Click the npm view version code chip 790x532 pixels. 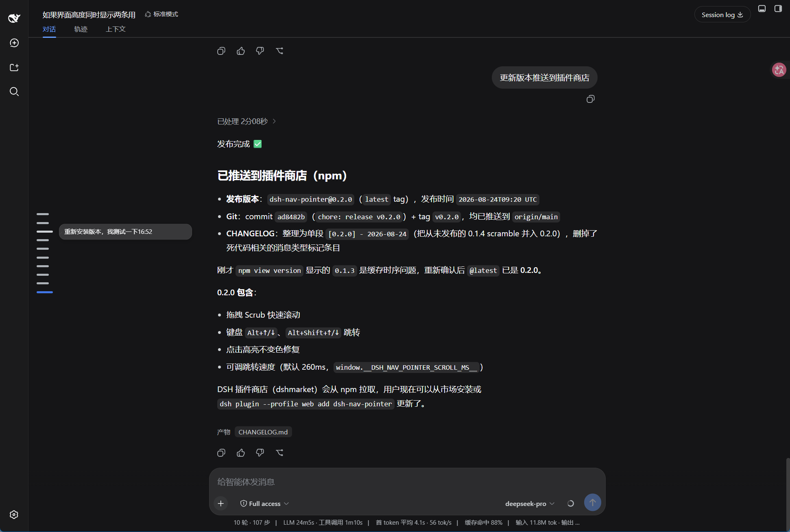click(x=270, y=270)
